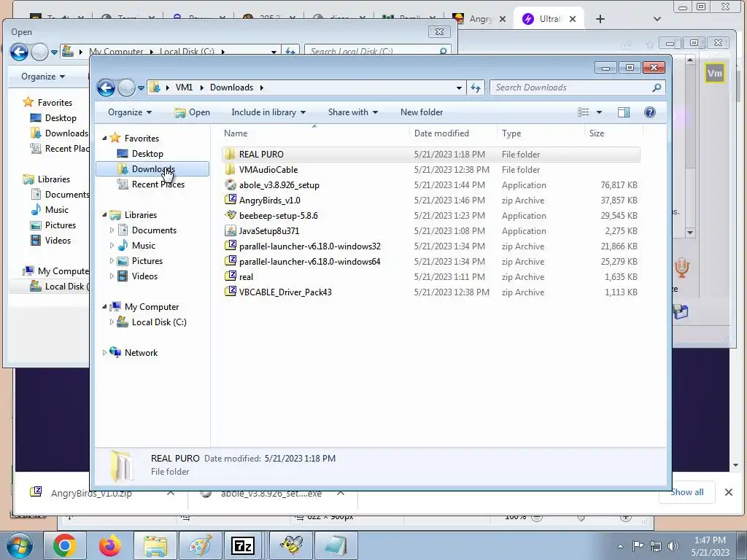Click the search magnifier icon in Downloads
Image resolution: width=747 pixels, height=560 pixels.
coord(657,87)
